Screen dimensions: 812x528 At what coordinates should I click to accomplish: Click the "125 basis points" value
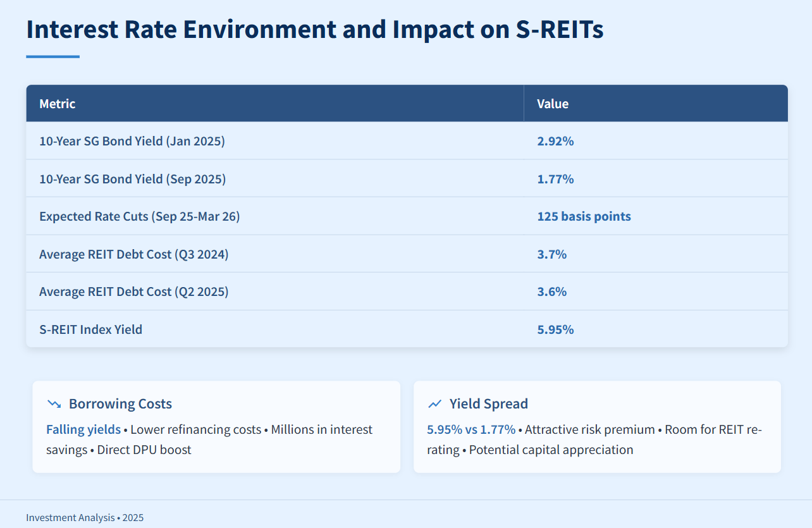[584, 216]
